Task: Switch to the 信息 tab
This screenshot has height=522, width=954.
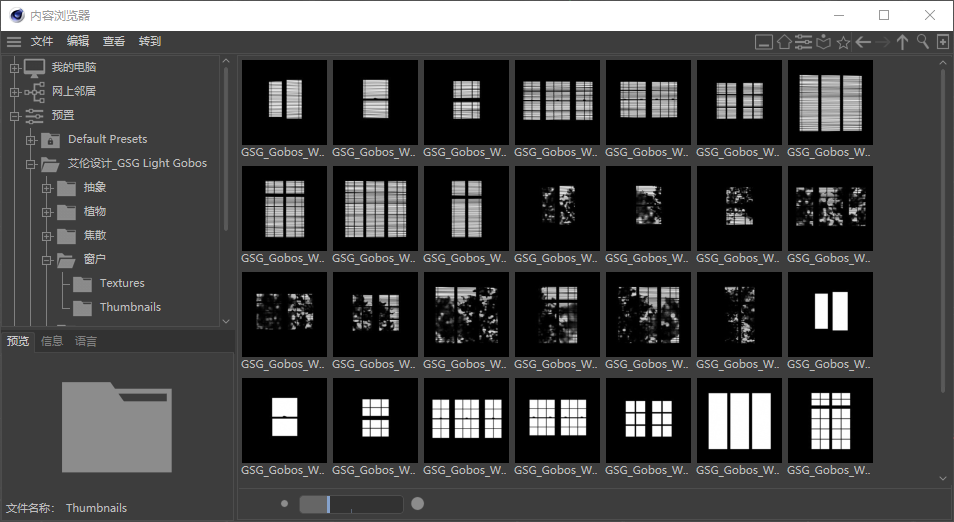Action: point(52,341)
